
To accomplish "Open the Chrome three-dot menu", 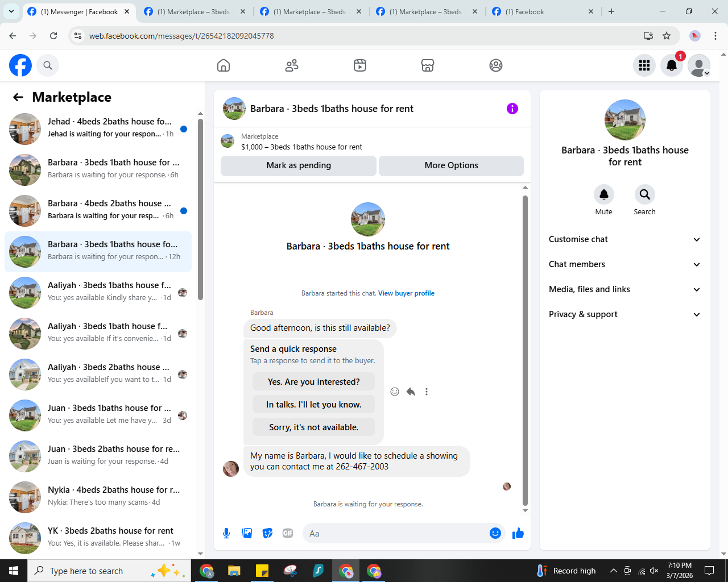I will point(715,36).
